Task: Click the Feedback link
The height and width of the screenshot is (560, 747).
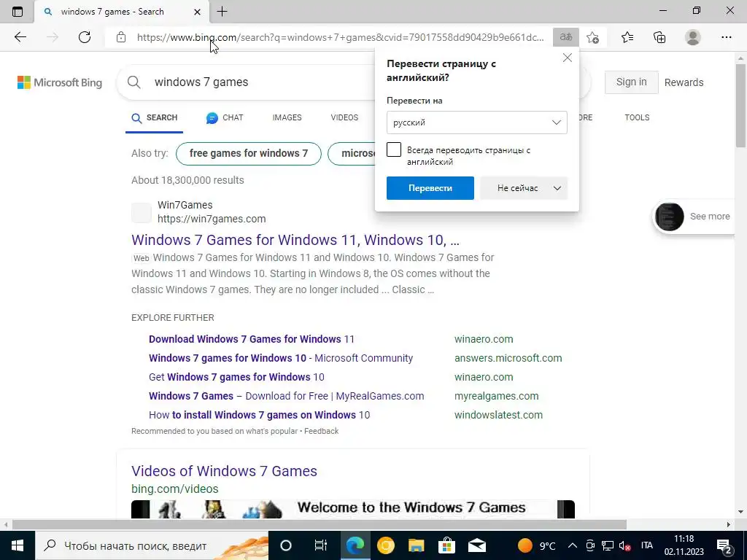Action: tap(322, 431)
